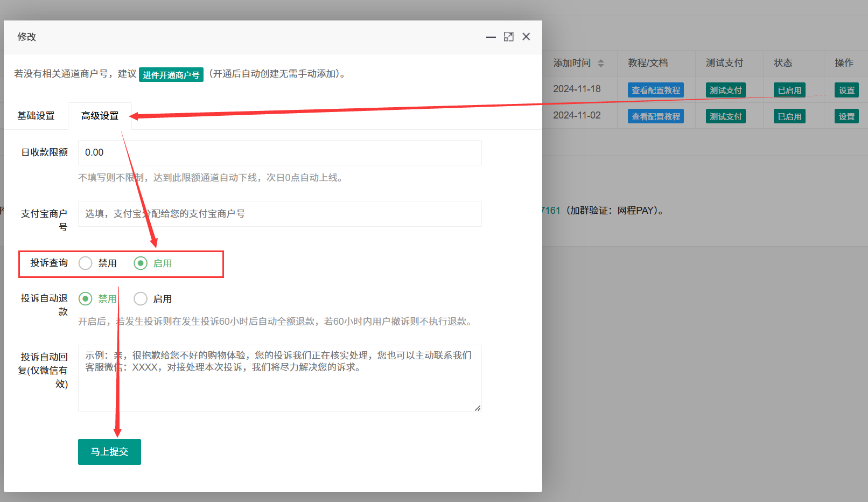Close the 修改 dialog
868x502 pixels.
tap(526, 37)
